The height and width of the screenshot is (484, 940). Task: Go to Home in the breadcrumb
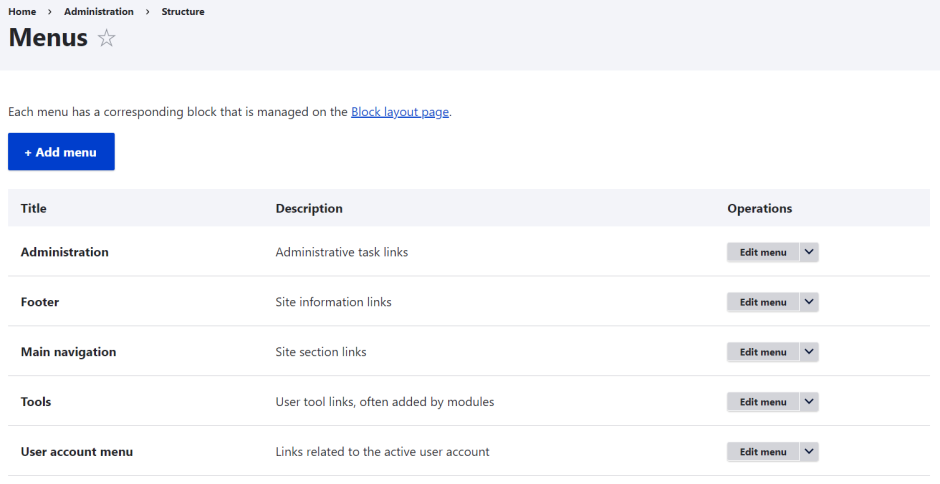pos(22,12)
